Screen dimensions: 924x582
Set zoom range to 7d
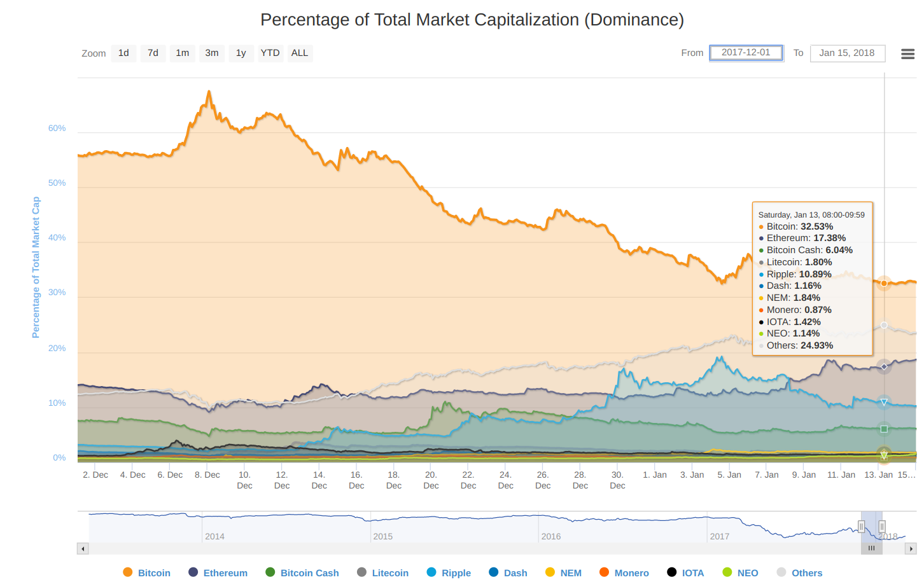pyautogui.click(x=153, y=53)
